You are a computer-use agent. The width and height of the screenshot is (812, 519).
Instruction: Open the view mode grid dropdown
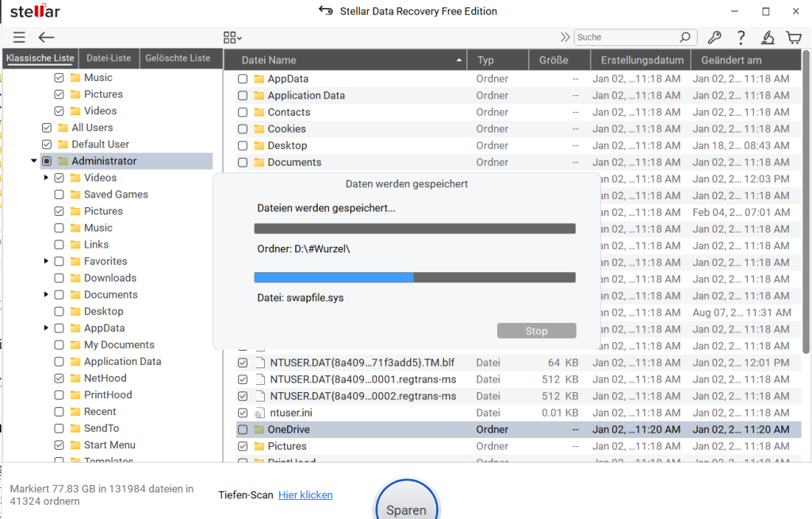tap(232, 37)
